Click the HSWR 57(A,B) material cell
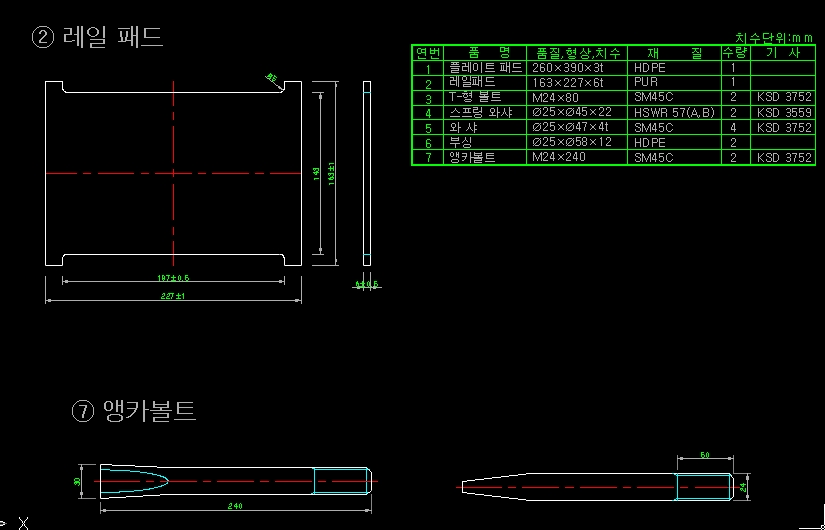The width and height of the screenshot is (825, 530). (674, 113)
